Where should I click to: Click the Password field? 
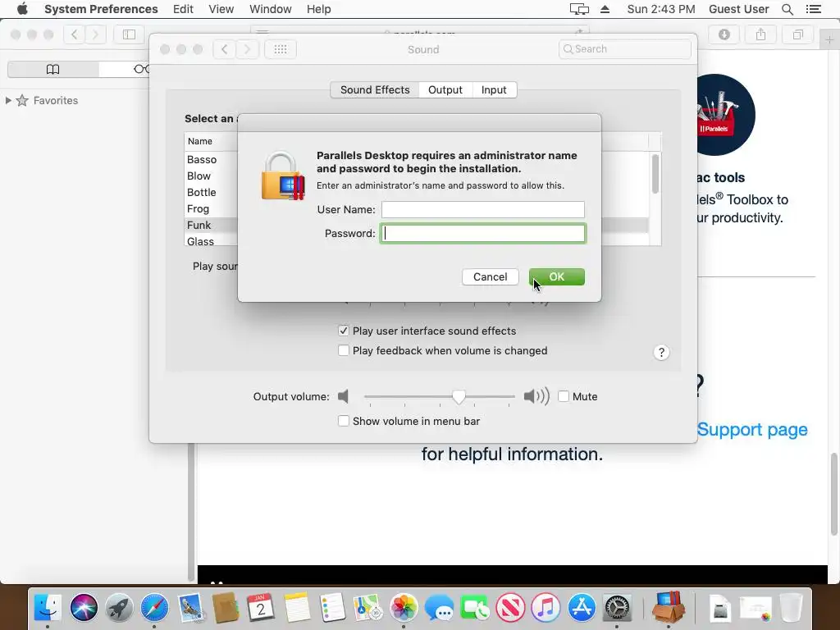[482, 233]
